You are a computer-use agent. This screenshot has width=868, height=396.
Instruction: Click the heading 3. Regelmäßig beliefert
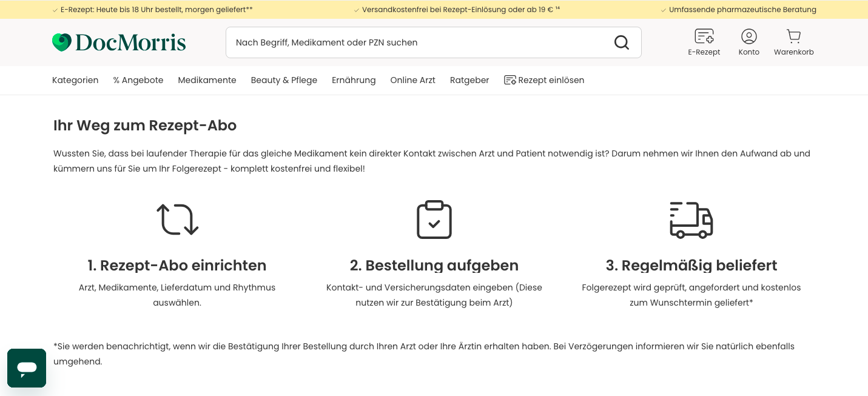pyautogui.click(x=691, y=266)
